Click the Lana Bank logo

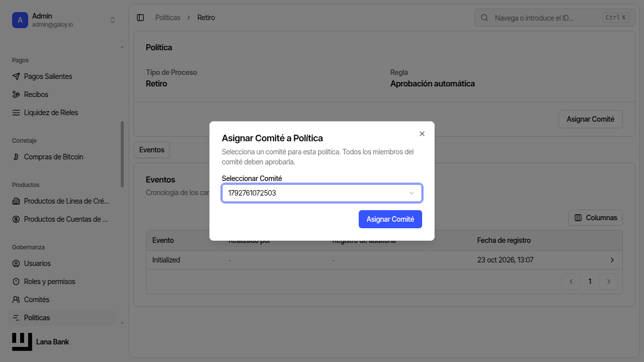coord(22,342)
